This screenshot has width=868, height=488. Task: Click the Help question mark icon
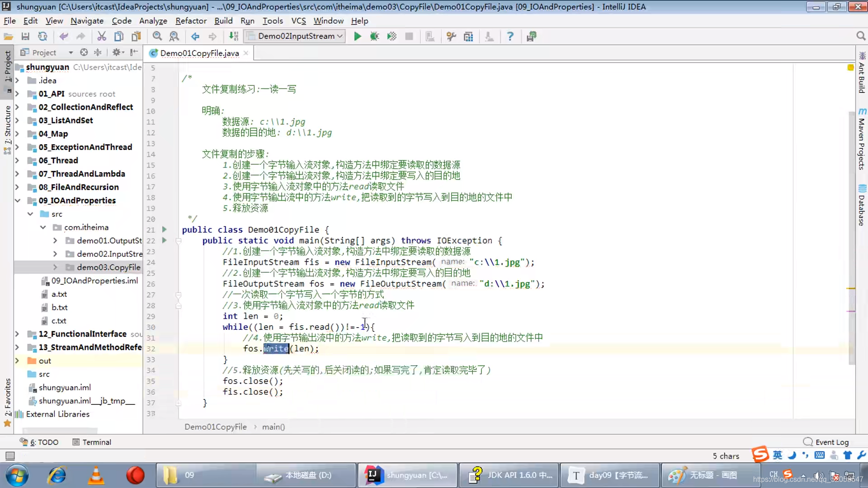tap(510, 37)
